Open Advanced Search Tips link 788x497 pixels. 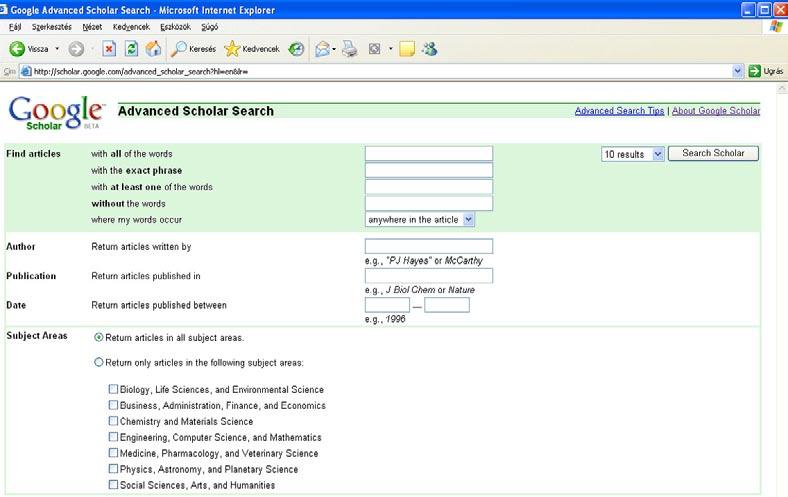pos(619,111)
